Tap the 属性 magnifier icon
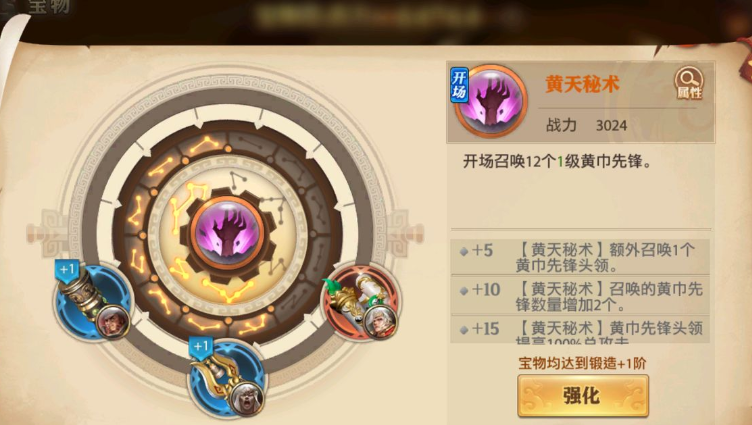 [x=689, y=83]
